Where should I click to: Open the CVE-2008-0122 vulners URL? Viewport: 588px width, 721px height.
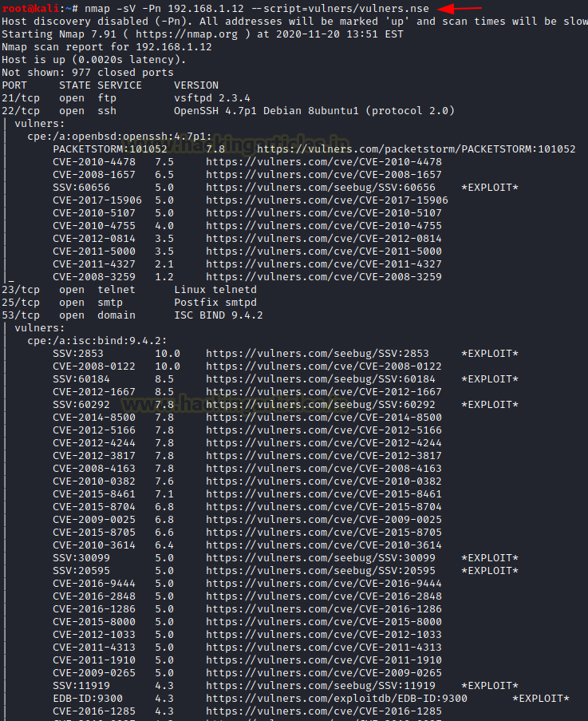[324, 366]
